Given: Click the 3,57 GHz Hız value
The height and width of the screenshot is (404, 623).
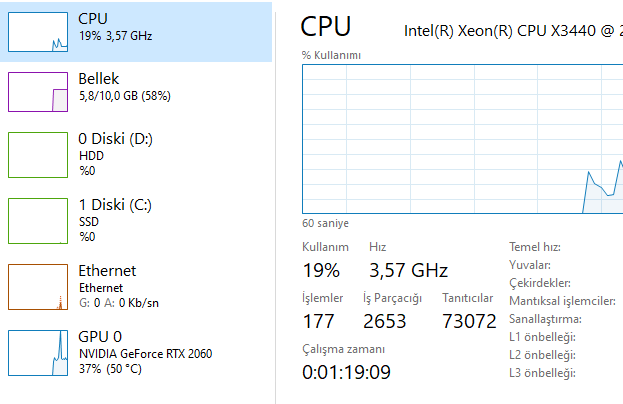Looking at the screenshot, I should (x=408, y=270).
